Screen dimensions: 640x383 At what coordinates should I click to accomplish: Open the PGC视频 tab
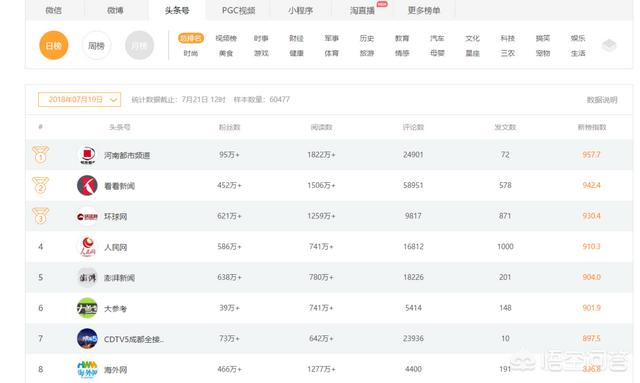[238, 10]
